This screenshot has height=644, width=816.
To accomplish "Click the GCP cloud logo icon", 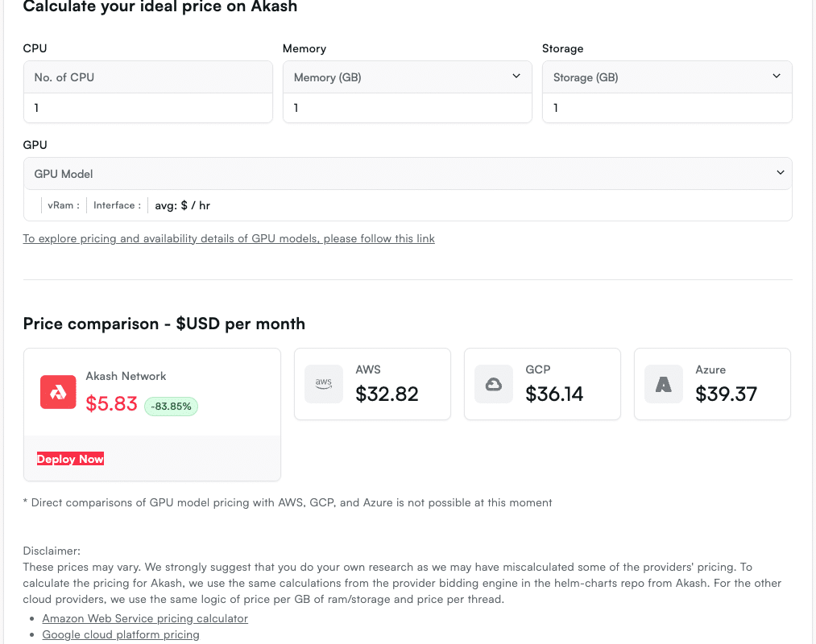I will pyautogui.click(x=493, y=384).
